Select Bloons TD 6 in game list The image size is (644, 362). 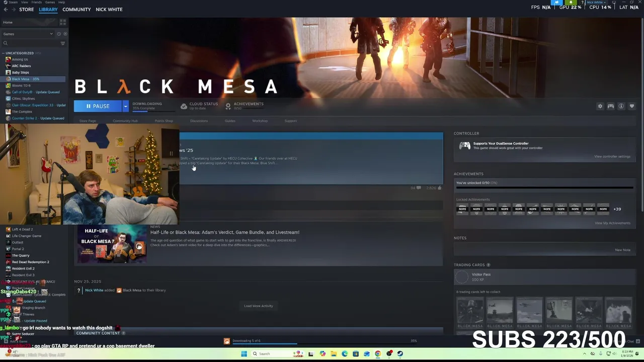[21, 85]
